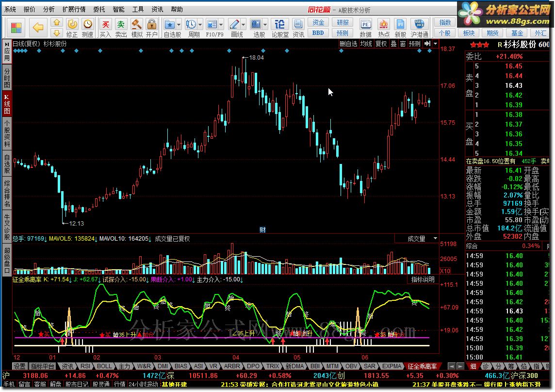Click the 资金 button
This screenshot has width=555, height=392.
click(x=318, y=22)
